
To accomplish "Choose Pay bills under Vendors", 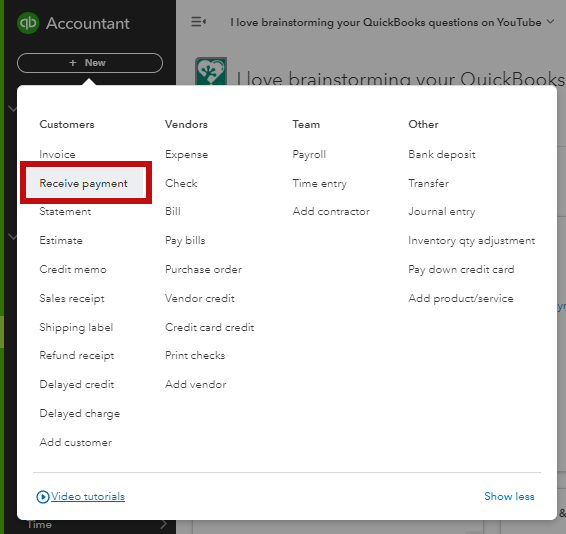I will pyautogui.click(x=185, y=240).
